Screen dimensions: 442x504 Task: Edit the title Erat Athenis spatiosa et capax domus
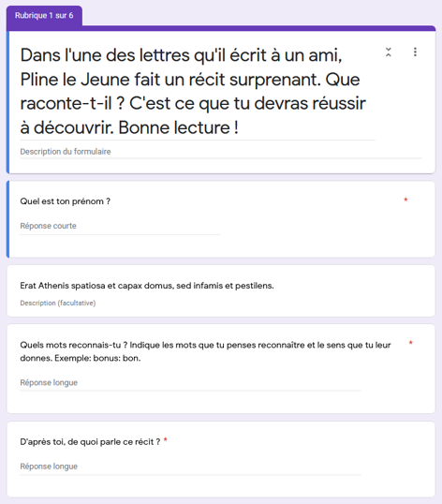(147, 286)
